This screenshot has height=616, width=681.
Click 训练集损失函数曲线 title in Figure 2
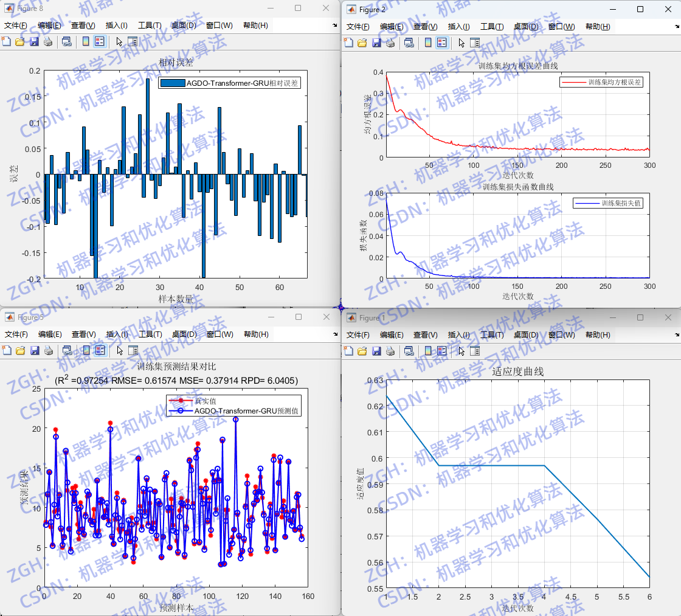click(x=518, y=187)
